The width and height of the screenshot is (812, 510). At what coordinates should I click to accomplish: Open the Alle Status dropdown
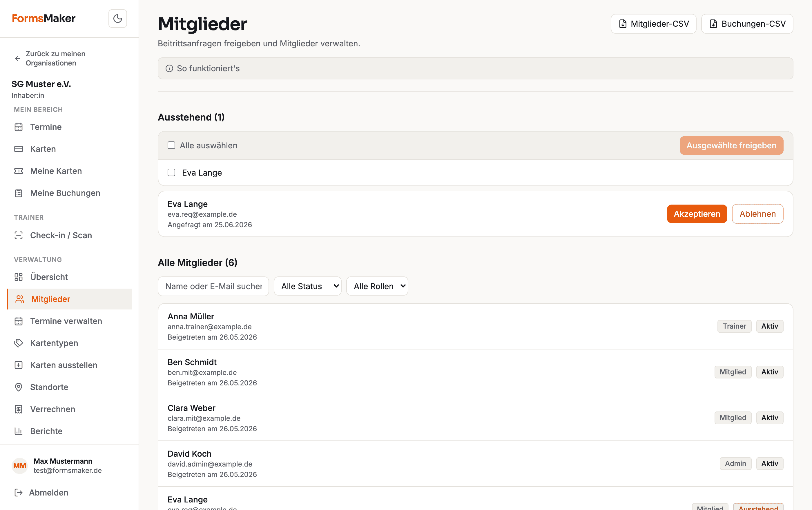coord(307,286)
